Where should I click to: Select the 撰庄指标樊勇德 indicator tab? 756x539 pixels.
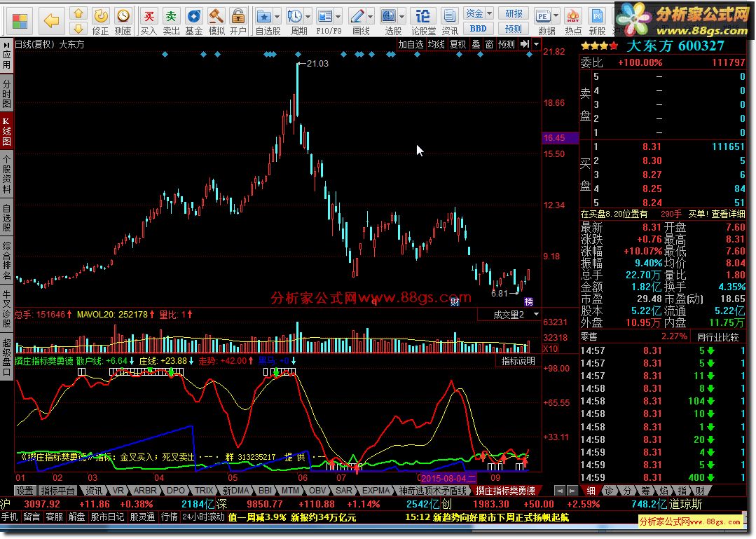(505, 491)
